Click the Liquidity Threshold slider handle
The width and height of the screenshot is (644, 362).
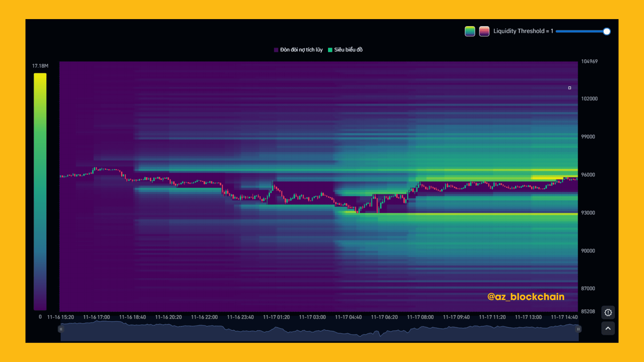pyautogui.click(x=606, y=32)
